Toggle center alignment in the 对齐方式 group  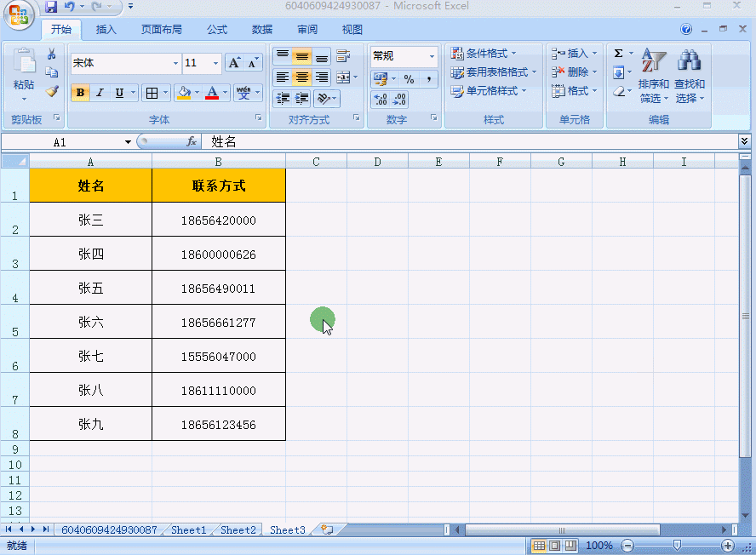pyautogui.click(x=302, y=77)
